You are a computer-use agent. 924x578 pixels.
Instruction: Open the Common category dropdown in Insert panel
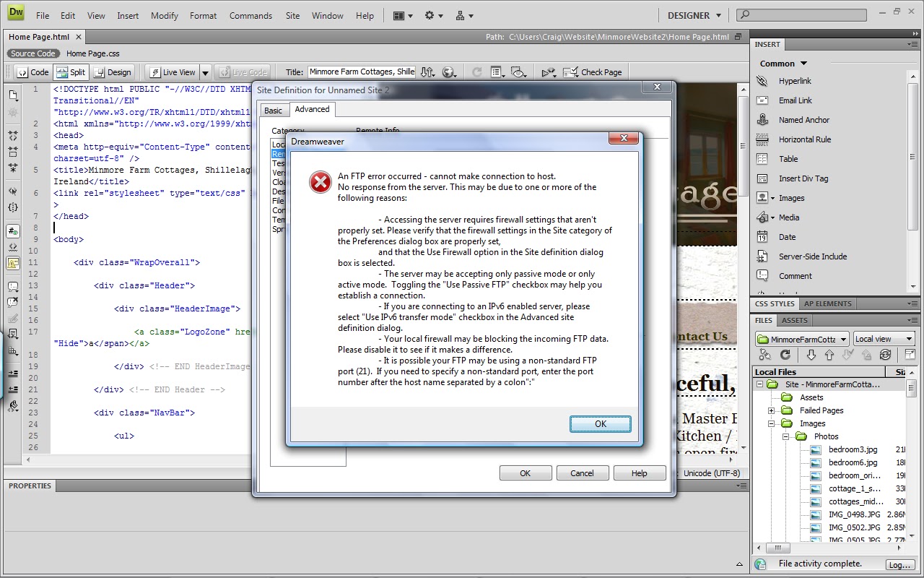pos(783,64)
